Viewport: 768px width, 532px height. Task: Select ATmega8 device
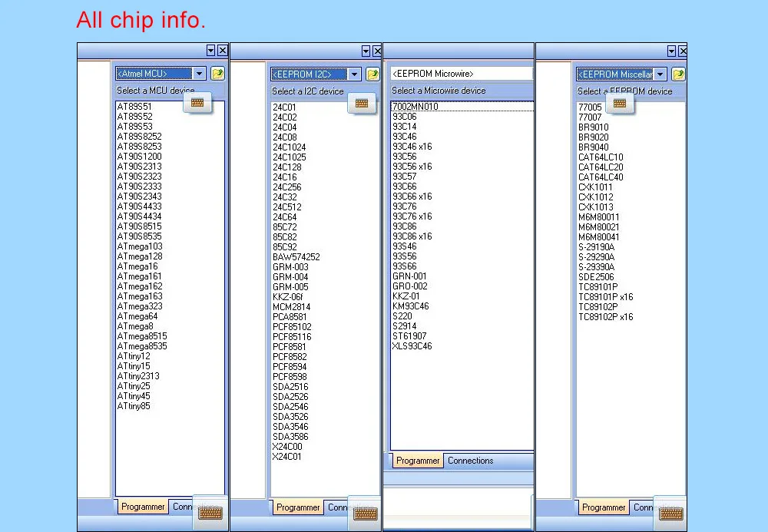(x=134, y=326)
